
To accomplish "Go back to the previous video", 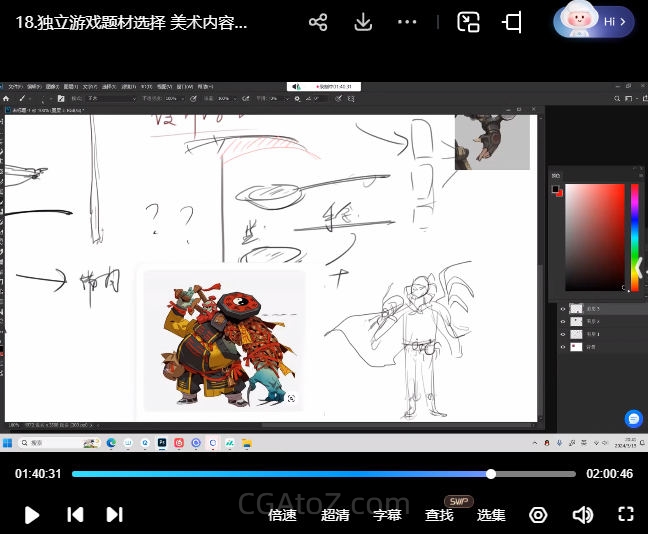I will tap(74, 515).
